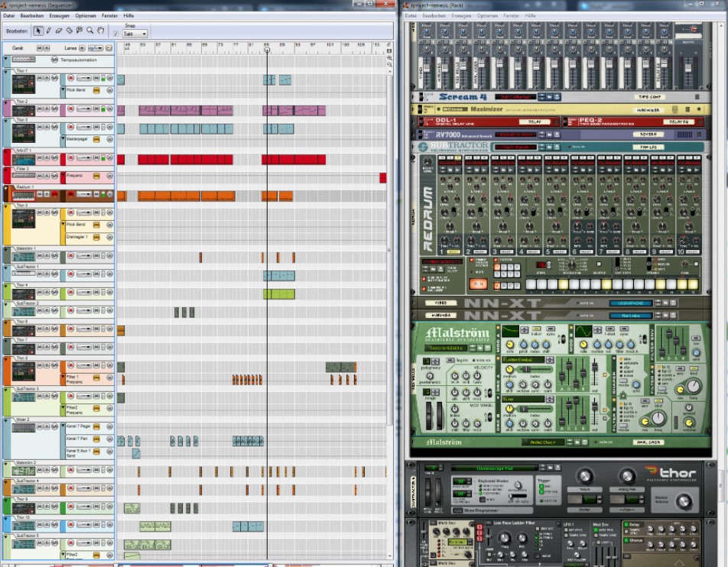This screenshot has width=728, height=567.
Task: Select the mute tool
Action: click(x=80, y=31)
